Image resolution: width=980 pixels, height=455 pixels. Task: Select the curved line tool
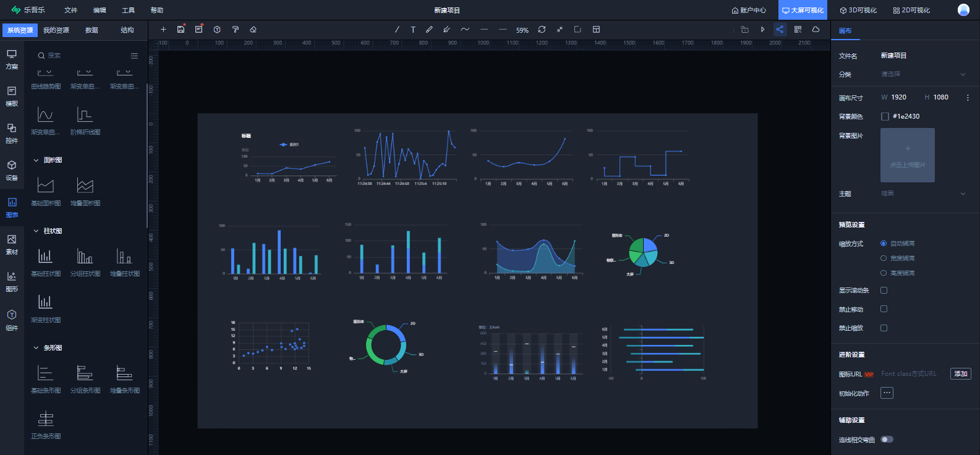tap(465, 30)
